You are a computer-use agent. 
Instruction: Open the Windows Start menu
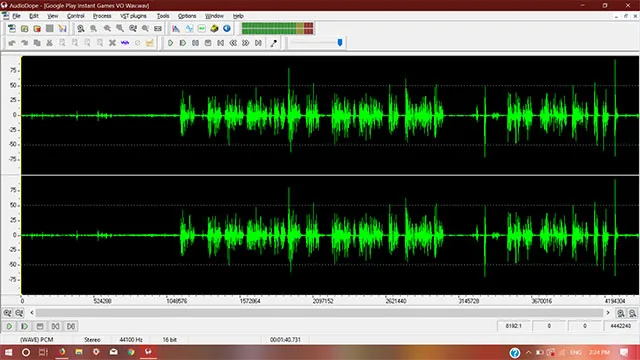[8, 352]
